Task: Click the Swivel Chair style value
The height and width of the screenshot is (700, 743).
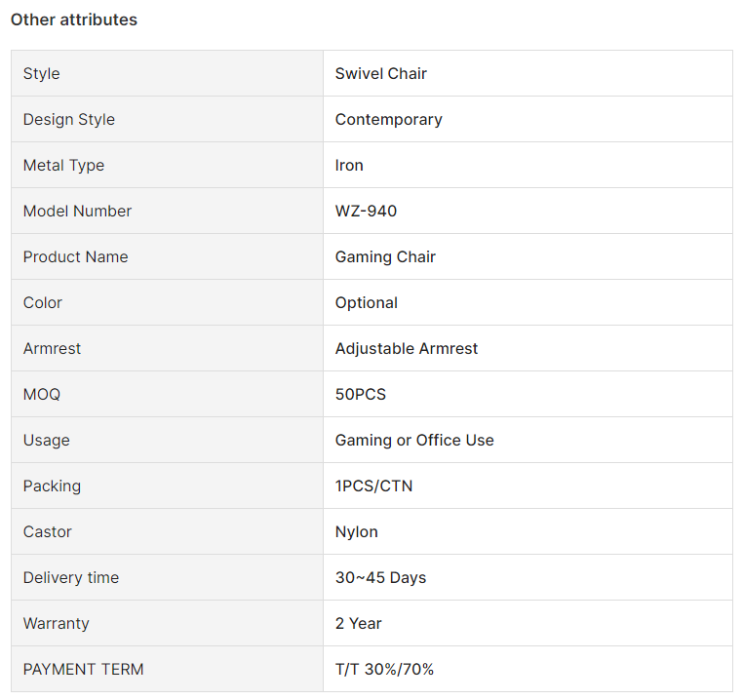Action: (x=381, y=73)
